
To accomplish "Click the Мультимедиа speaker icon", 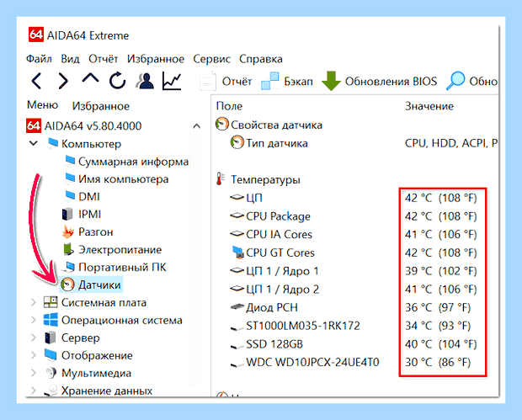I will (51, 373).
